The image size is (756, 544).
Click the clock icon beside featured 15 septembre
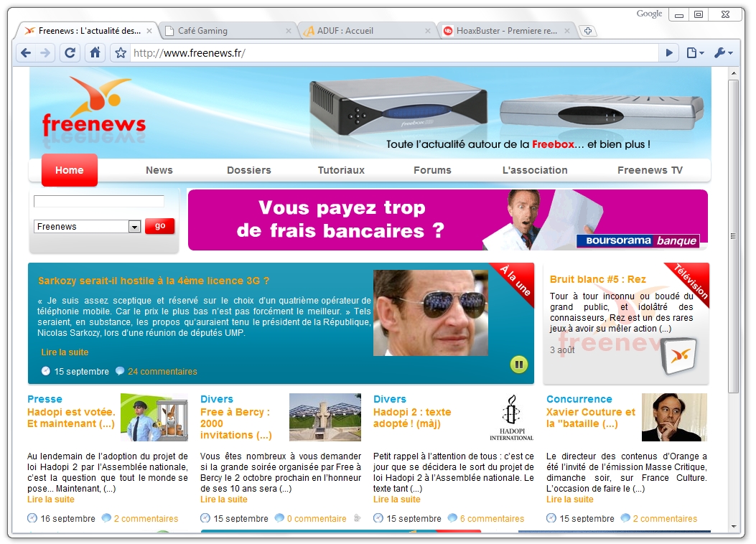46,371
